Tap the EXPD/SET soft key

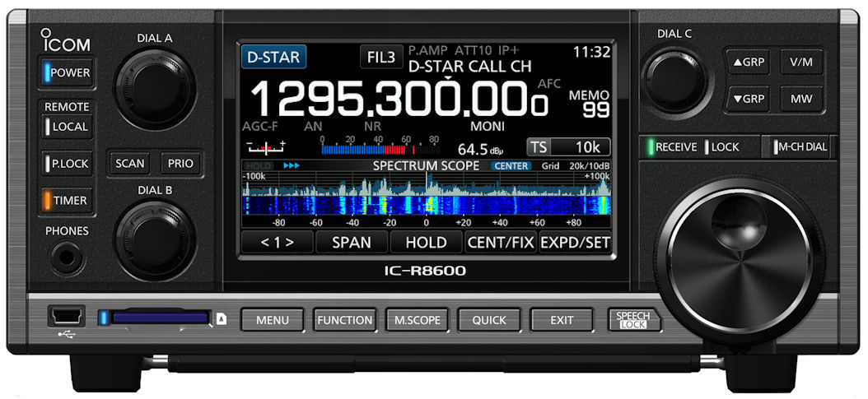tap(575, 242)
